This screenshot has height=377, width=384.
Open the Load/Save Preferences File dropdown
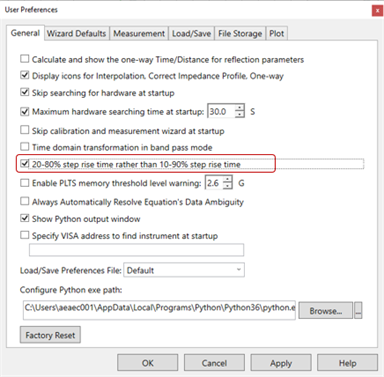point(184,270)
